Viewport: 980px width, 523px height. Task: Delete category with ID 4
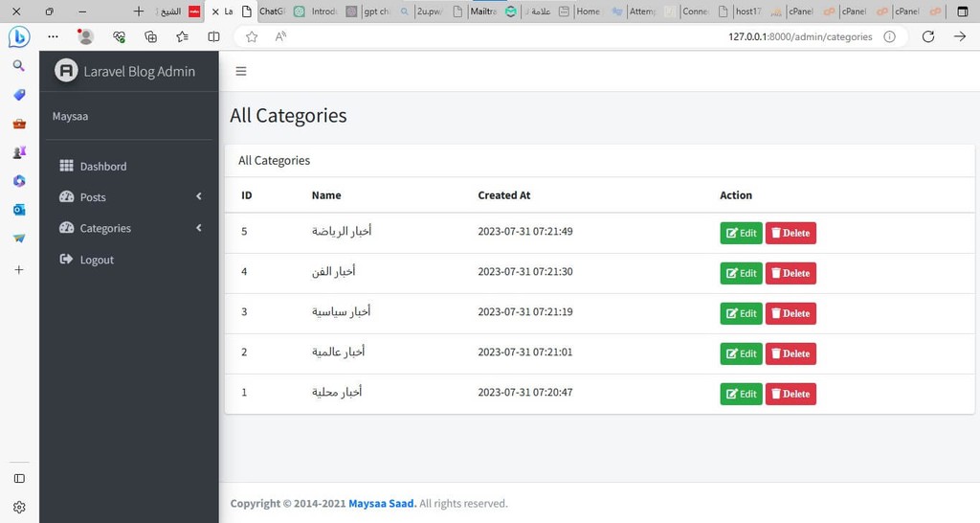791,273
